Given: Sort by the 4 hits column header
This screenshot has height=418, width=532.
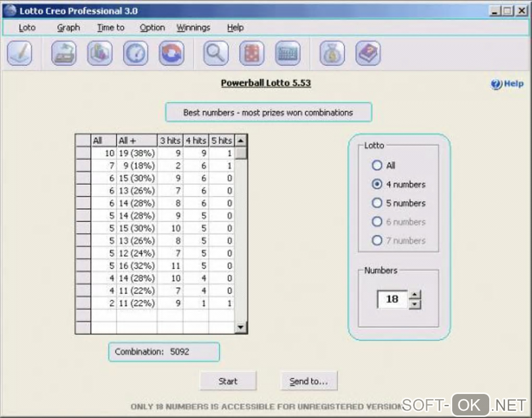Looking at the screenshot, I should pyautogui.click(x=196, y=140).
